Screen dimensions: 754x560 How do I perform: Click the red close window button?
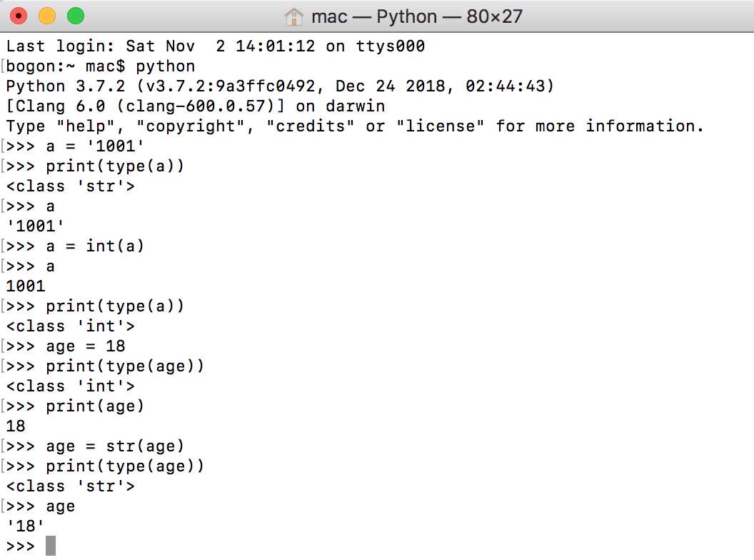click(x=19, y=16)
